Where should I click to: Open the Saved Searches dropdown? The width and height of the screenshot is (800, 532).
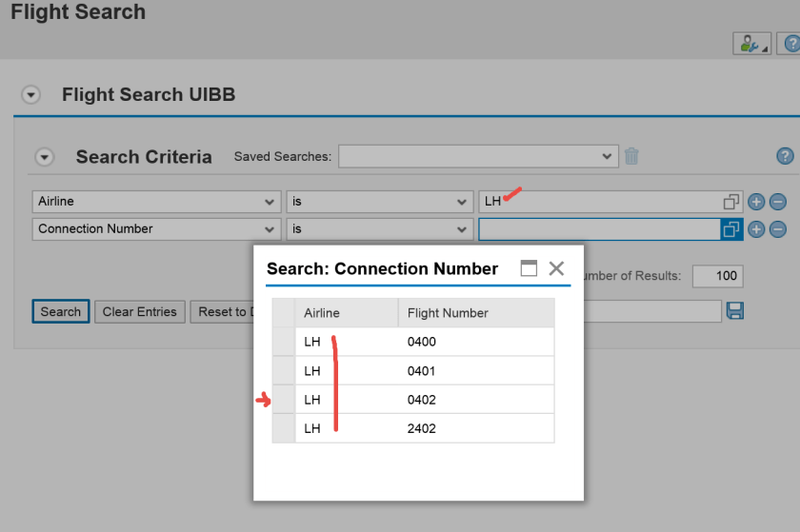(x=608, y=156)
